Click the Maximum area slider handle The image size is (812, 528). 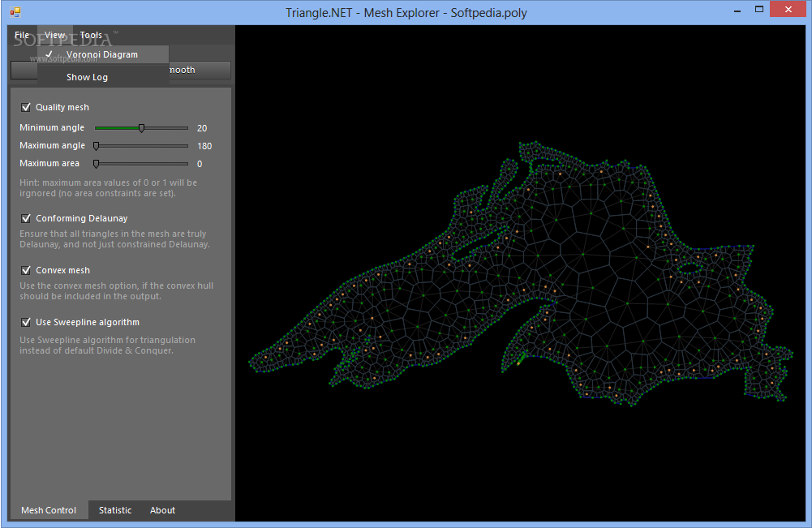[x=96, y=164]
